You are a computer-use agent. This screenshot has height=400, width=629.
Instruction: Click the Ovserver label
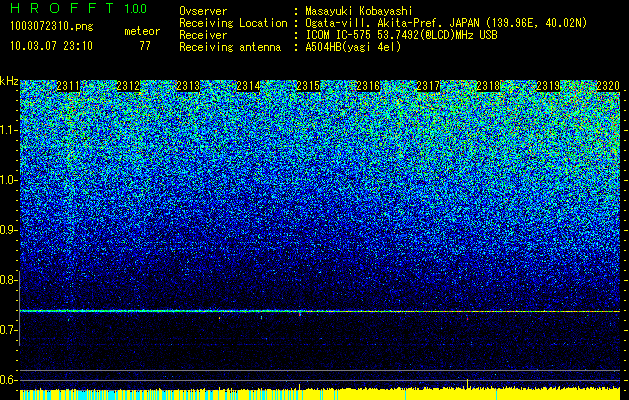(203, 11)
